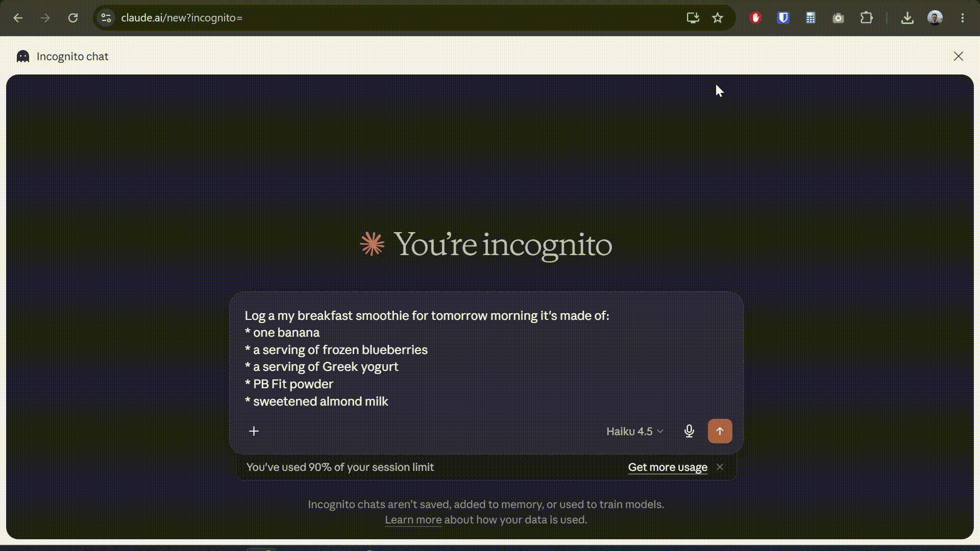Click the claude.ai address bar URL

pyautogui.click(x=182, y=18)
